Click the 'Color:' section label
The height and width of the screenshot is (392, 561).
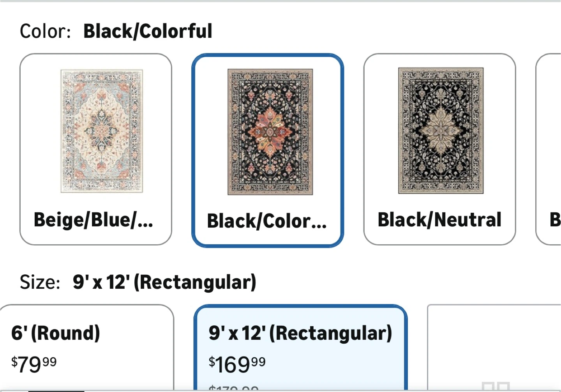(45, 31)
